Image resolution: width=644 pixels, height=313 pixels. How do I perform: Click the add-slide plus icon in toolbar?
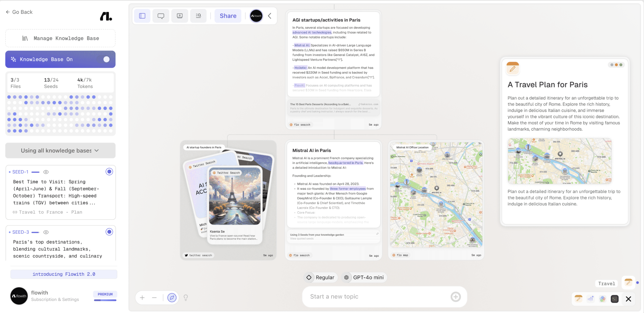pos(180,16)
